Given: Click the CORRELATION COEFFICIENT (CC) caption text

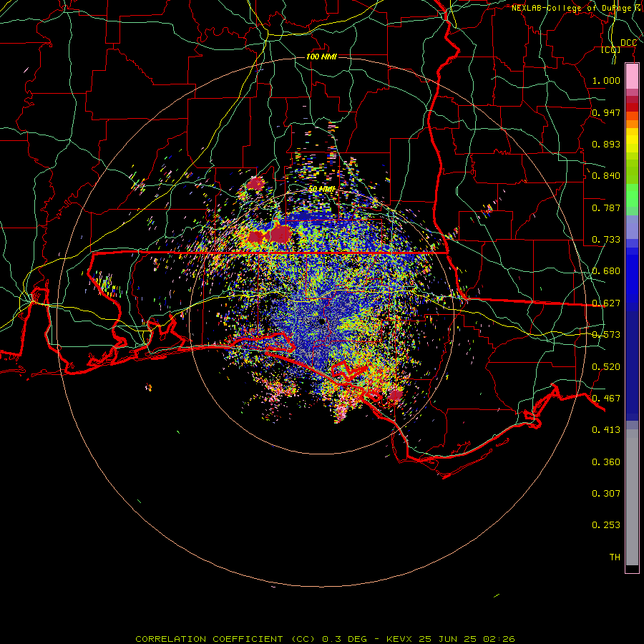Looking at the screenshot, I should [x=226, y=639].
